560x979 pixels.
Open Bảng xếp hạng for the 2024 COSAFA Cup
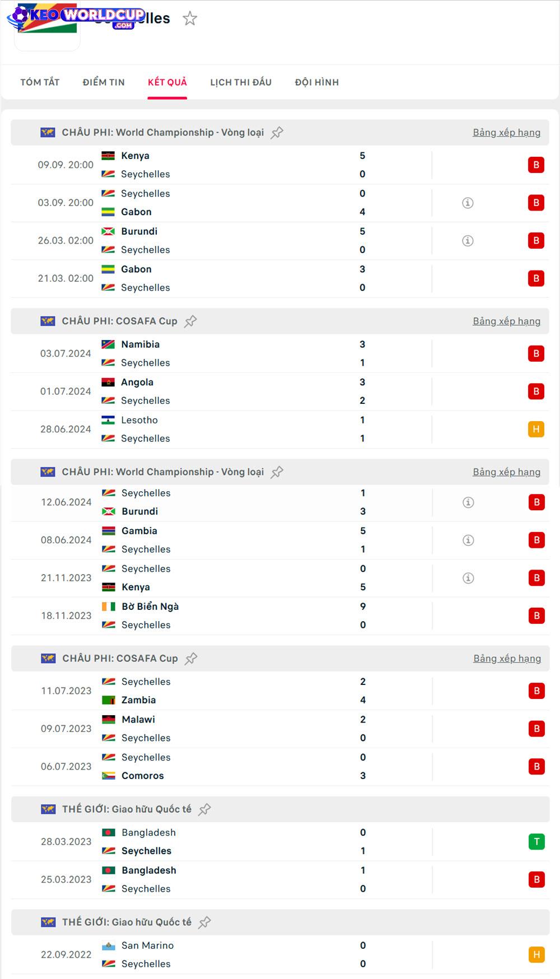coord(506,321)
